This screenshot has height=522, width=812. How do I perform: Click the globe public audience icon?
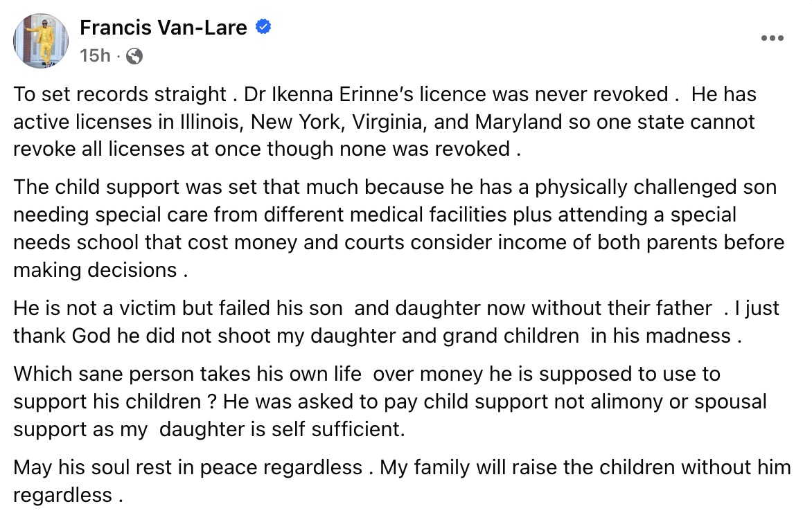[134, 56]
